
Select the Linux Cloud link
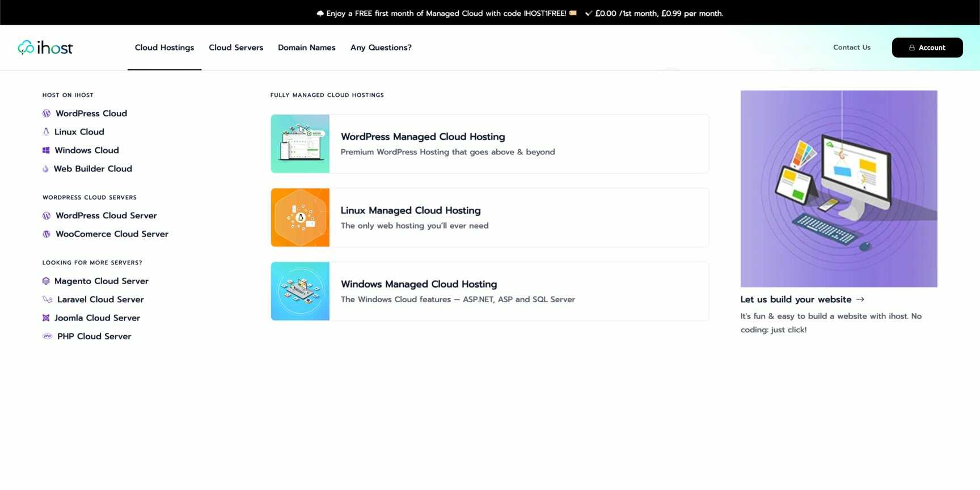pyautogui.click(x=79, y=132)
